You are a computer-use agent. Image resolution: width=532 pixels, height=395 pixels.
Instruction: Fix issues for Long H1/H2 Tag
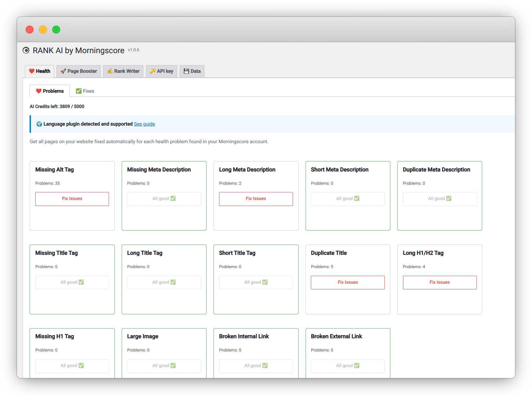[440, 282]
